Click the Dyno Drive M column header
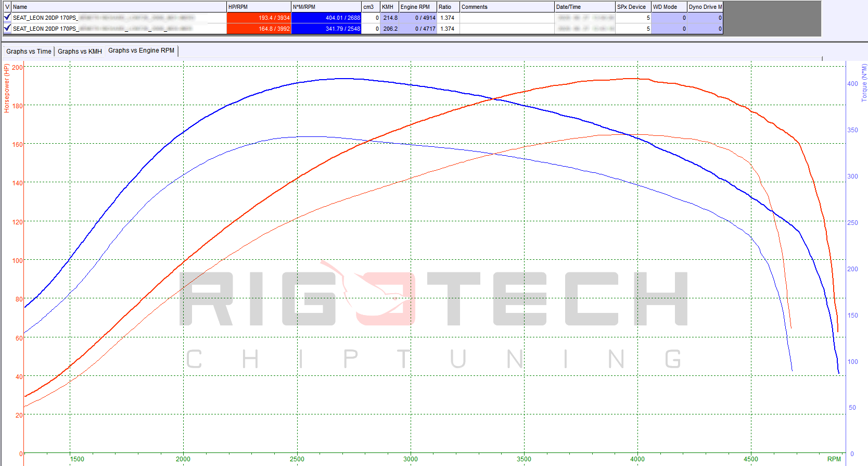Image resolution: width=868 pixels, height=466 pixels. (705, 7)
